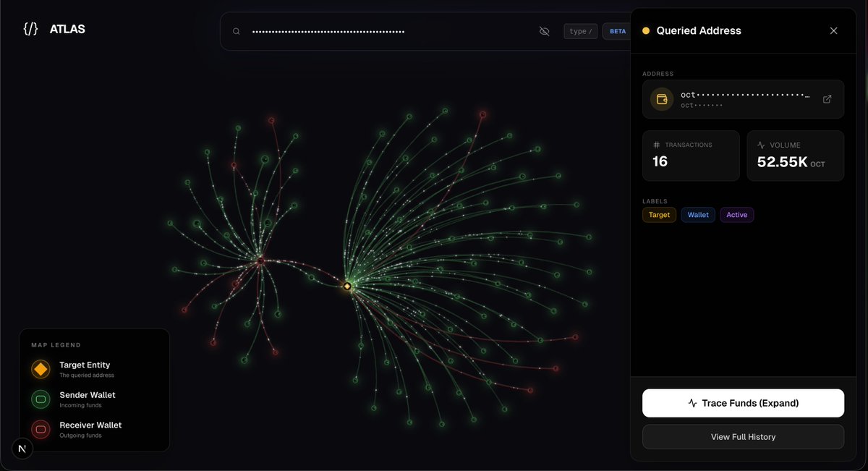Click the ATLAS brand text

click(67, 30)
